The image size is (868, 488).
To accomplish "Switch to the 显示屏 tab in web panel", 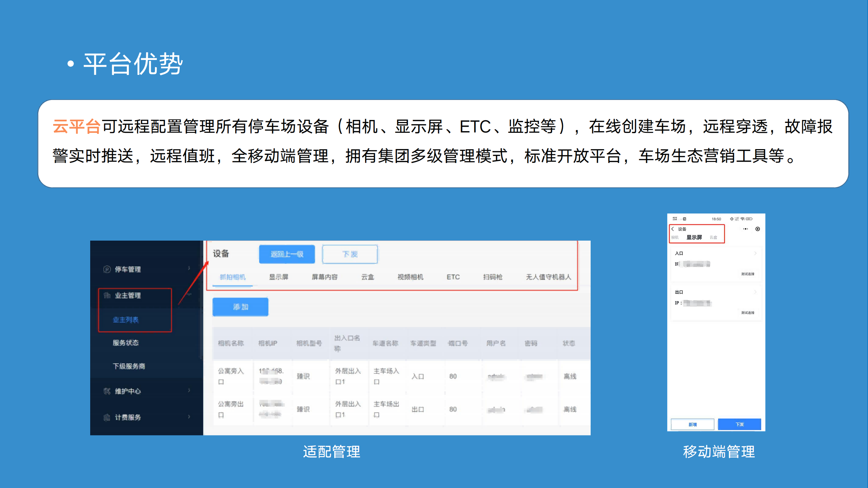I will 278,277.
